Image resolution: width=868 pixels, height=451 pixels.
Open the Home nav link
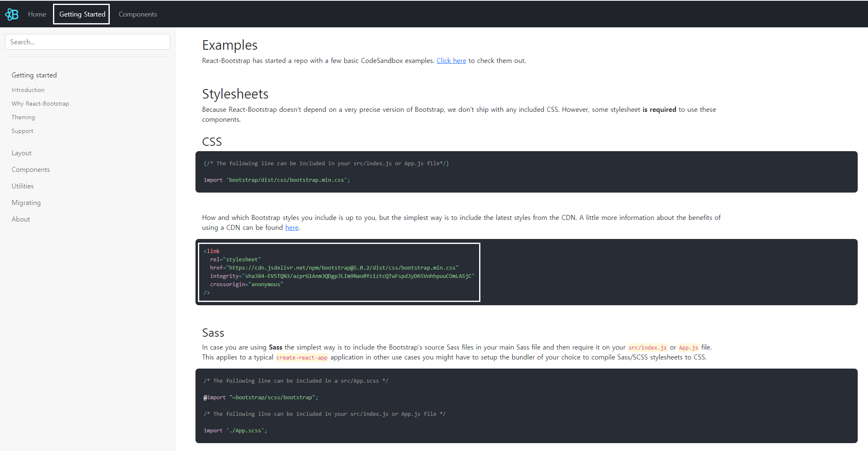(37, 14)
